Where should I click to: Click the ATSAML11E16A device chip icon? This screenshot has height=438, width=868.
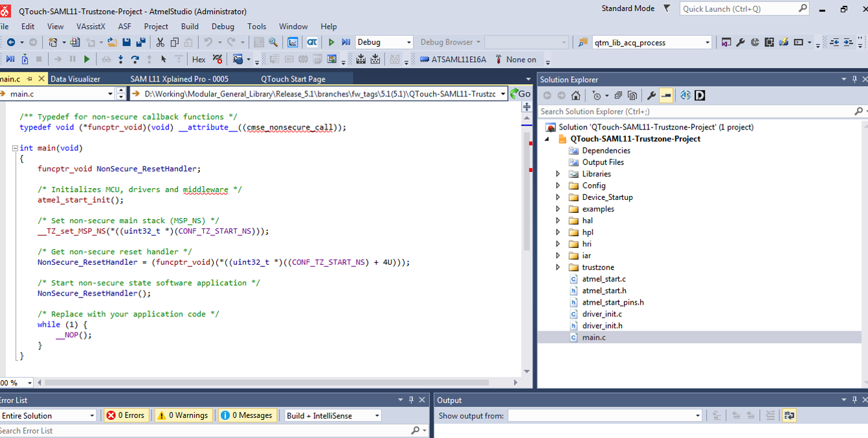point(425,60)
